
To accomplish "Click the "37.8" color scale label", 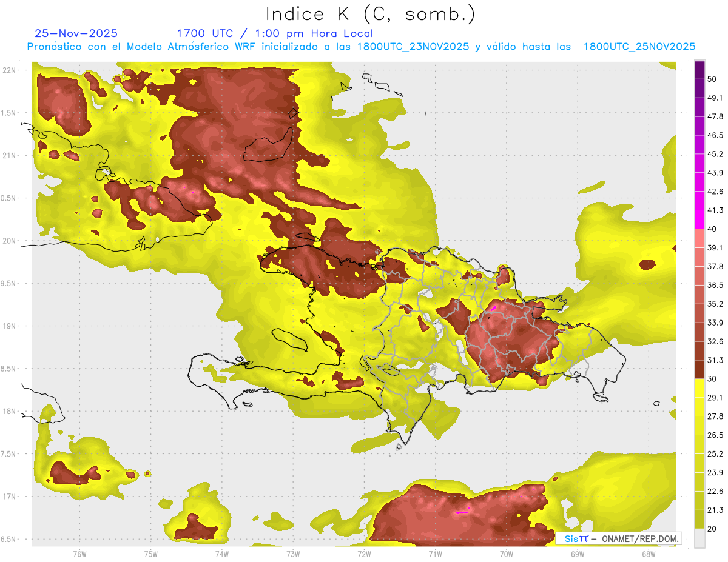I will coord(715,266).
